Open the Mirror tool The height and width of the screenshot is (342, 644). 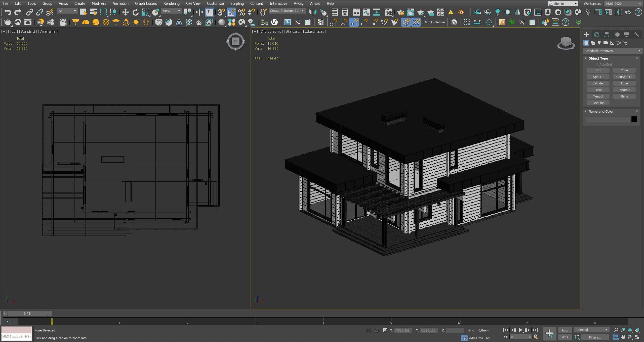click(313, 12)
